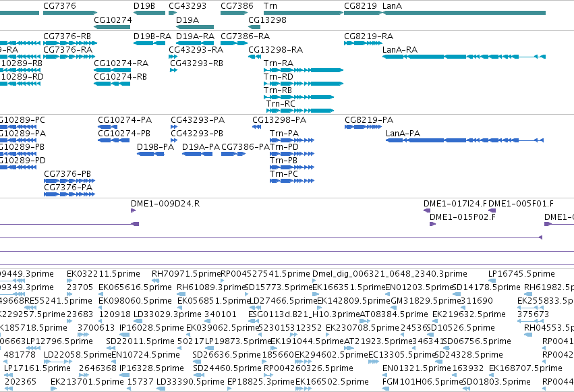Open the CG8219-PA protein label

point(369,120)
